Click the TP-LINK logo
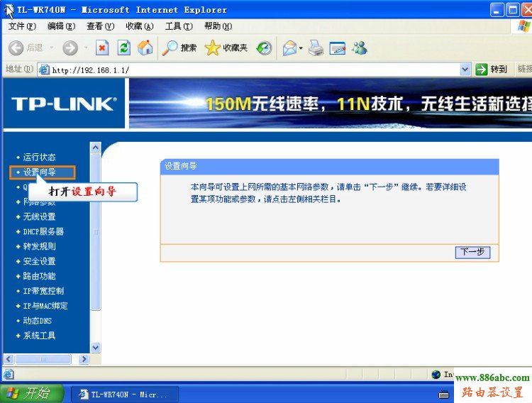The width and height of the screenshot is (532, 403). coord(64,104)
